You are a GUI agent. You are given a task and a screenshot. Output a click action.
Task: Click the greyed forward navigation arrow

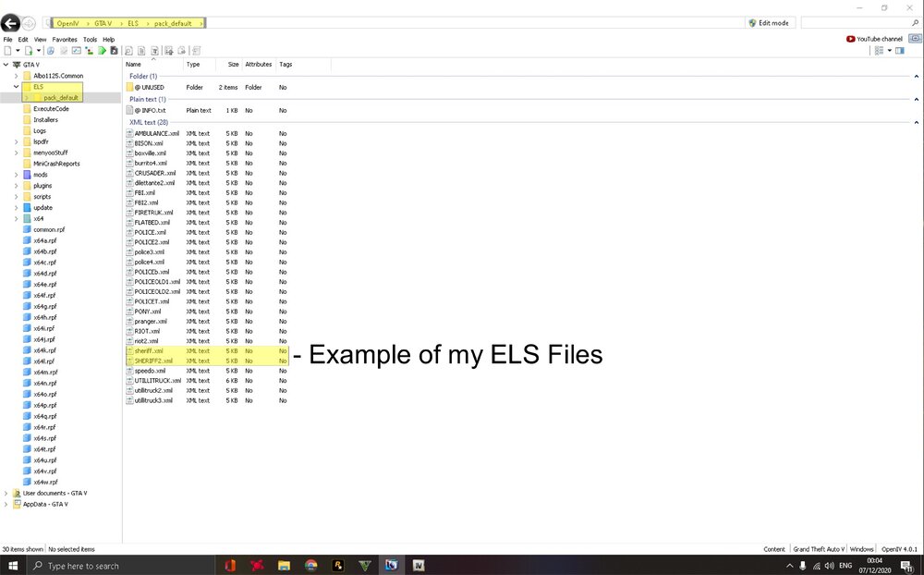click(x=29, y=24)
